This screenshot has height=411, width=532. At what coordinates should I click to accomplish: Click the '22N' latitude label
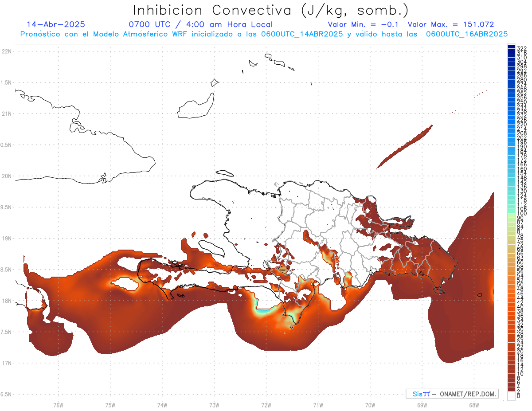pos(7,51)
